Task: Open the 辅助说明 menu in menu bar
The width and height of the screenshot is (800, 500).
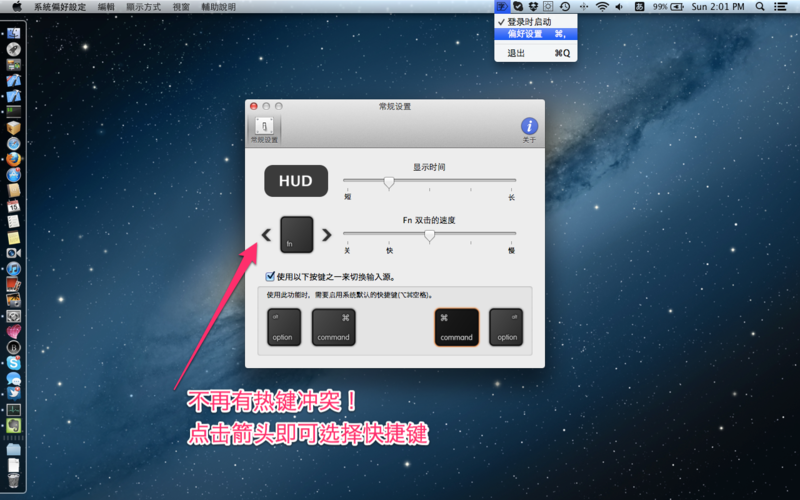Action: 218,6
